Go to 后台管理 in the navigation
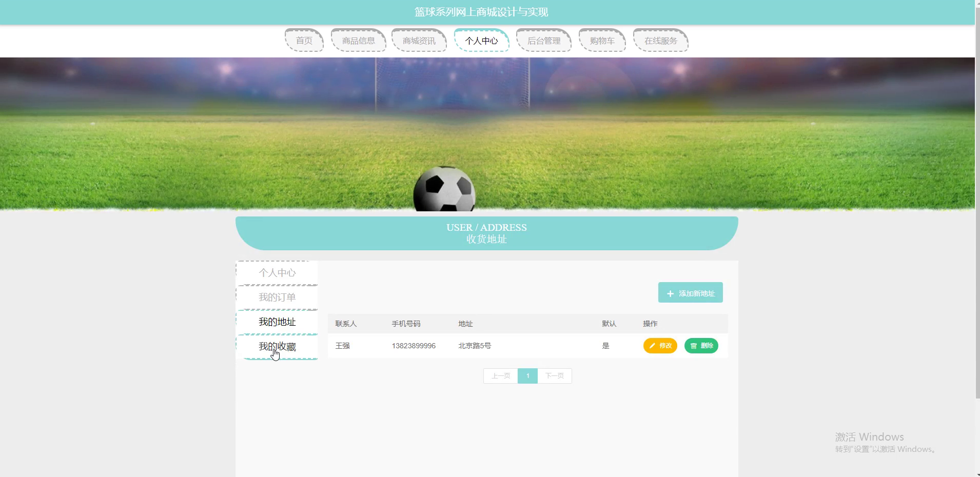Screen dimensions: 980x477 point(544,41)
